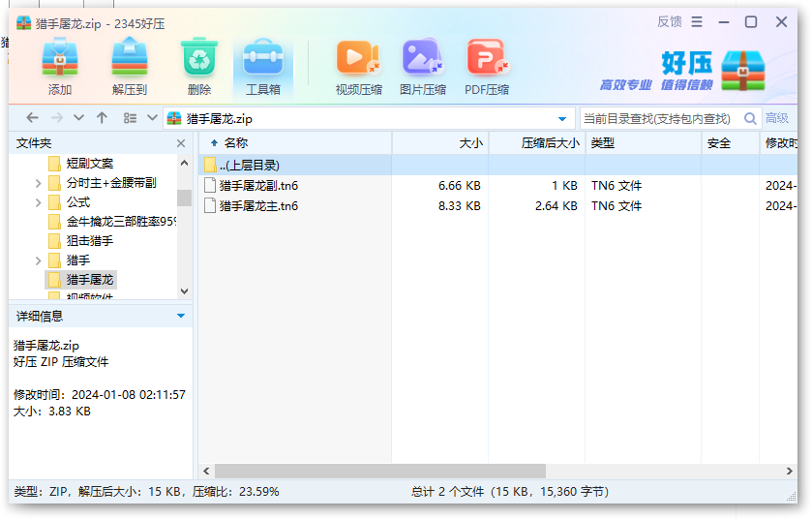Select file 猎手屠龙副.tn6
The width and height of the screenshot is (812, 519).
point(258,186)
